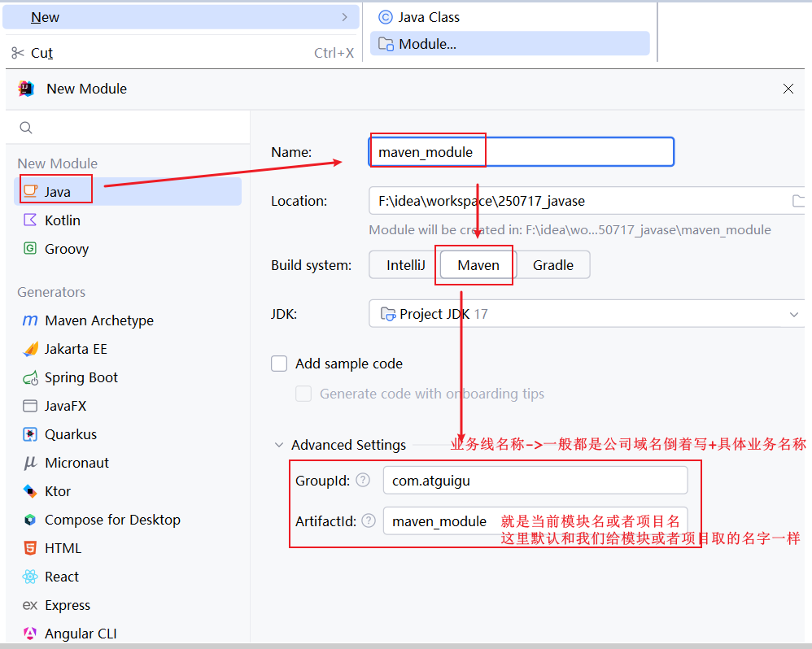Click the GroupId input field
Viewport: 812px width, 649px height.
pyautogui.click(x=535, y=481)
